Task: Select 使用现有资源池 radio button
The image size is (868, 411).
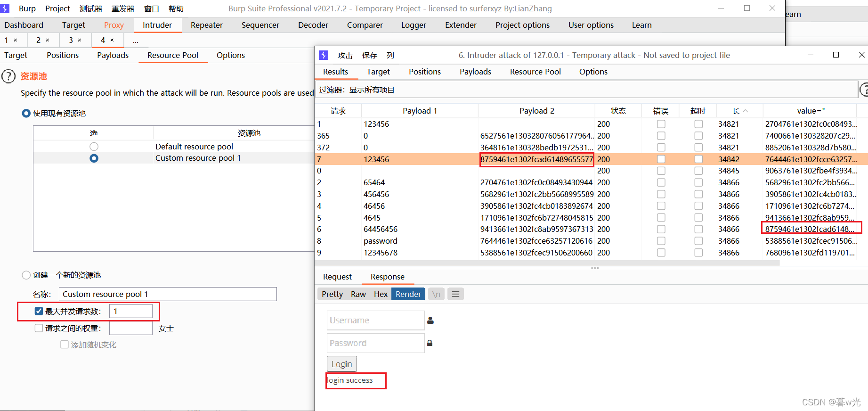Action: click(26, 113)
